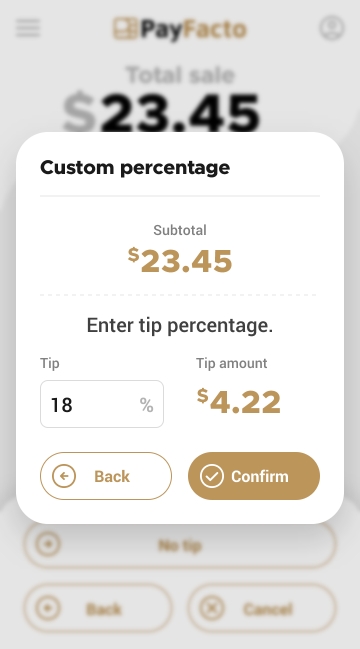Confirm the 18% tip
The height and width of the screenshot is (649, 360).
254,476
